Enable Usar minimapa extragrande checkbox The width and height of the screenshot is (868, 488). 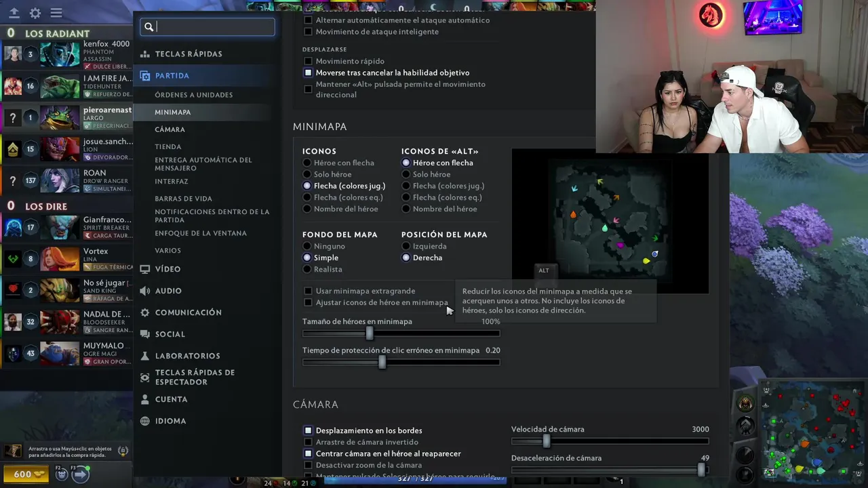pyautogui.click(x=308, y=291)
